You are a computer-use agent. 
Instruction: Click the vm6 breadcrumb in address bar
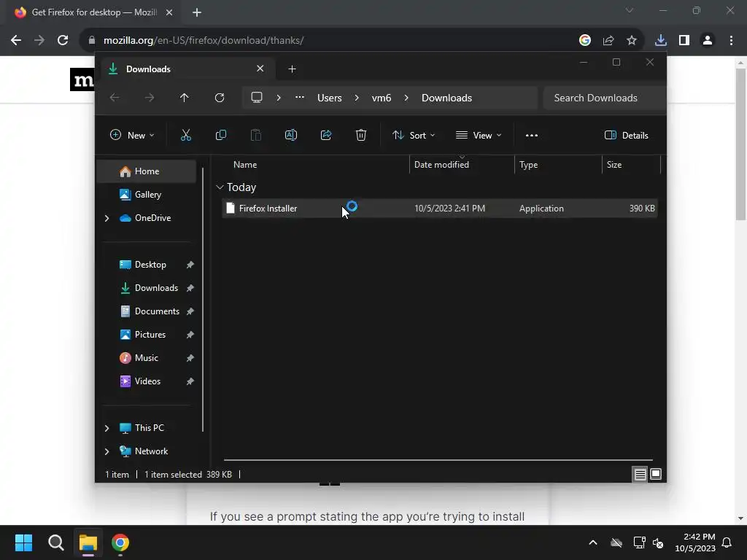382,98
